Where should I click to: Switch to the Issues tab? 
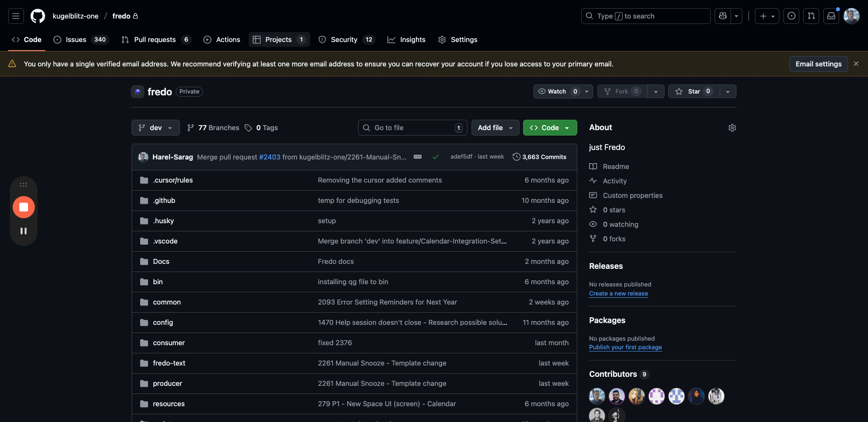(75, 40)
